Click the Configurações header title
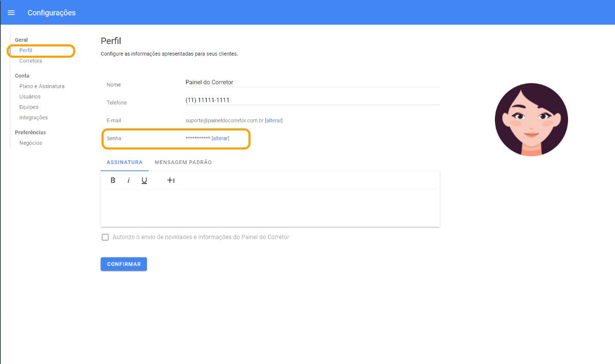 pyautogui.click(x=52, y=13)
